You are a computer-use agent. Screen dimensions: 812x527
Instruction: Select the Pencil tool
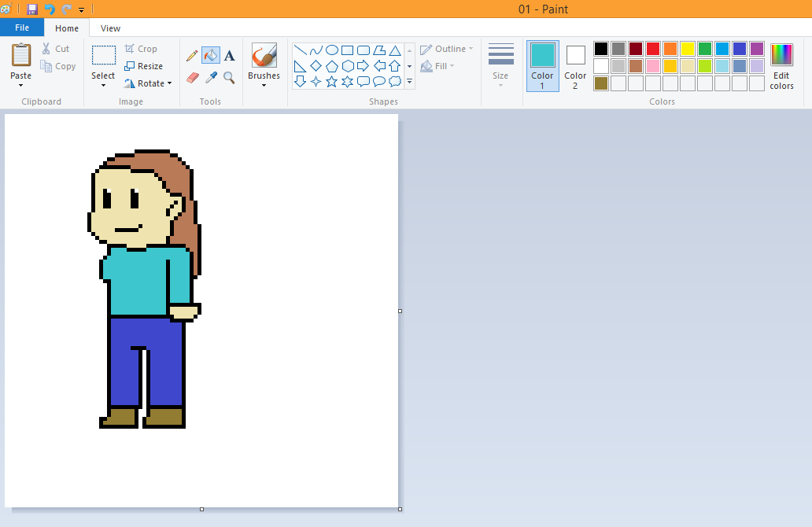[x=193, y=55]
